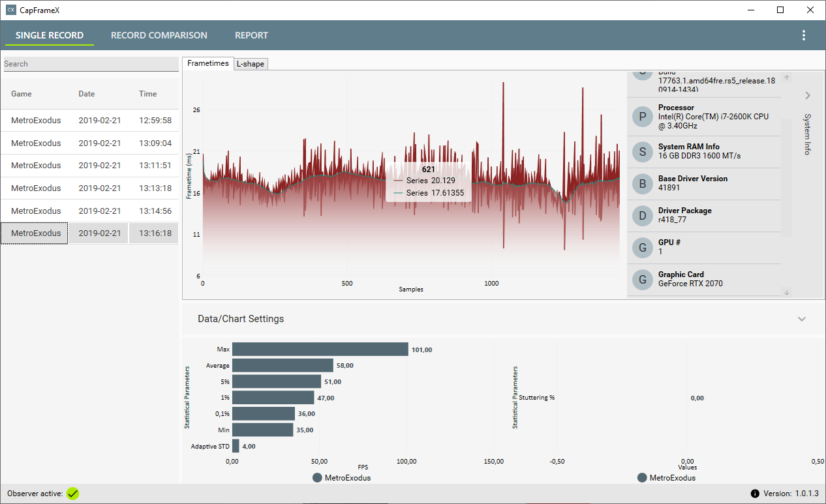
Task: Click the Base Driver 'B' circle icon
Action: [x=643, y=184]
